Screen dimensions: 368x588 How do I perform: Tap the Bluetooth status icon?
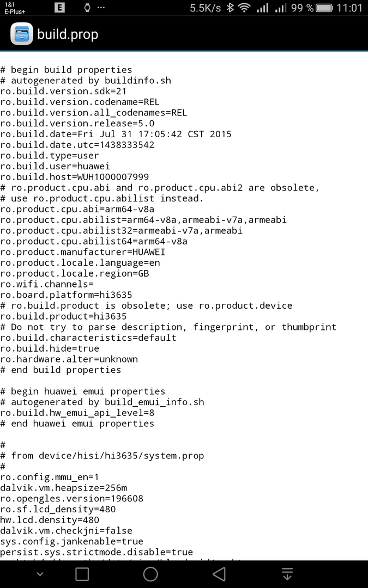pos(230,8)
